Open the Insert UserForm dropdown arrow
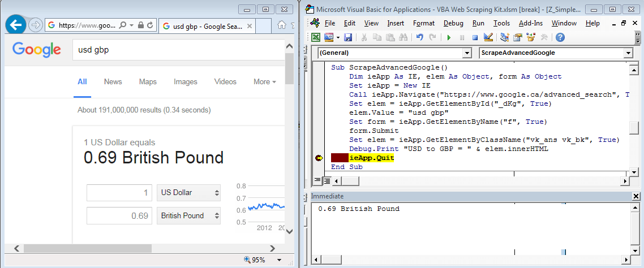This screenshot has width=644, height=268. tap(338, 37)
